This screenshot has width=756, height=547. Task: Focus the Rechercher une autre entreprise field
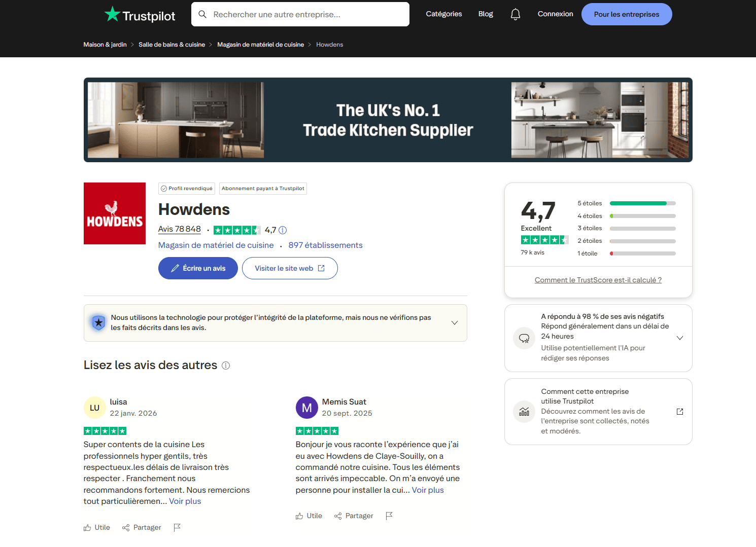(x=300, y=14)
